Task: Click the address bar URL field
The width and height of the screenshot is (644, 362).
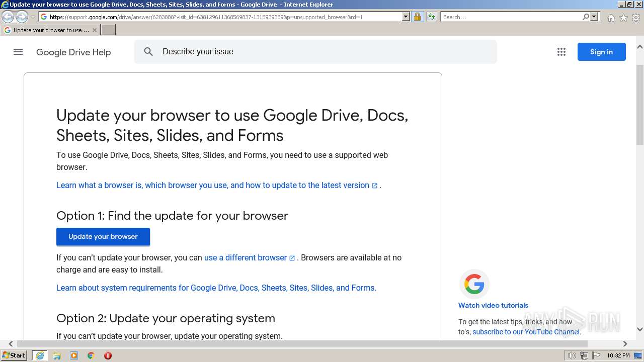Action: [220, 17]
